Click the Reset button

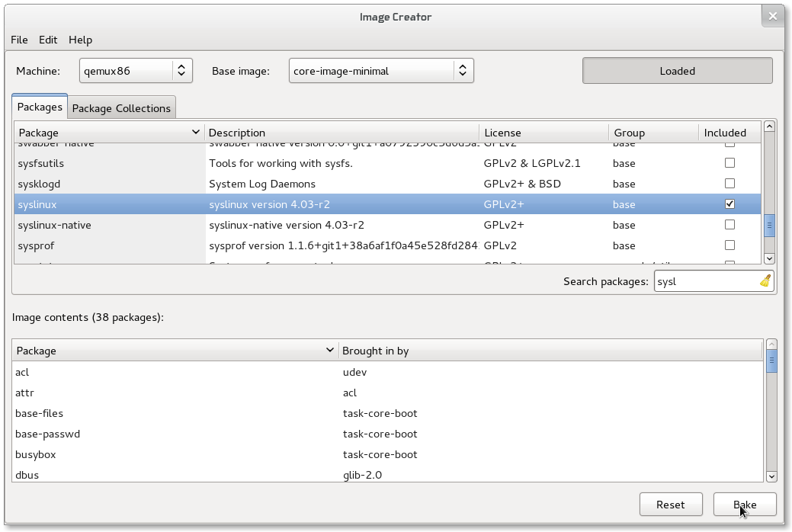pos(670,505)
